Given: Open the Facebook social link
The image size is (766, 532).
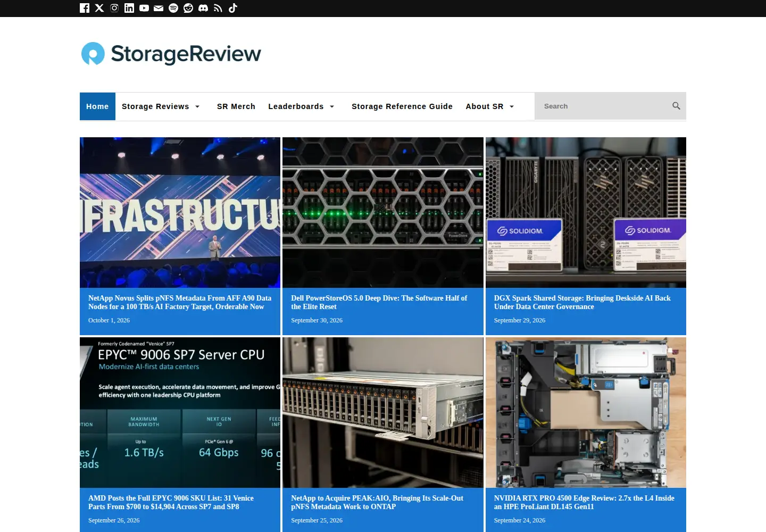Looking at the screenshot, I should coord(85,8).
